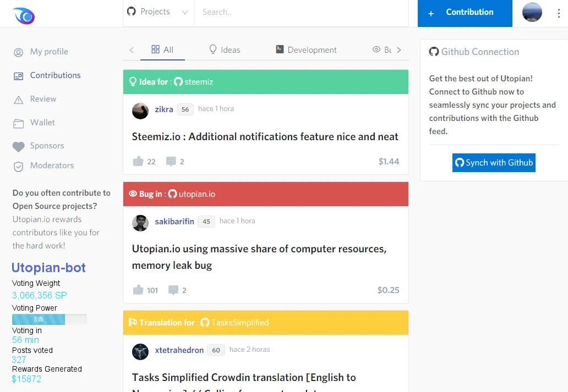Click the comment icon on the memory leak post

[x=173, y=290]
